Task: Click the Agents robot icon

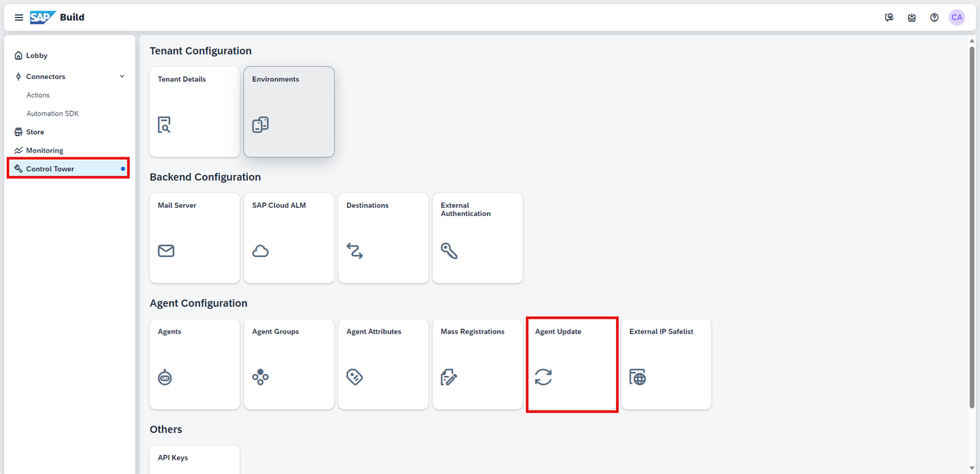Action: (165, 377)
